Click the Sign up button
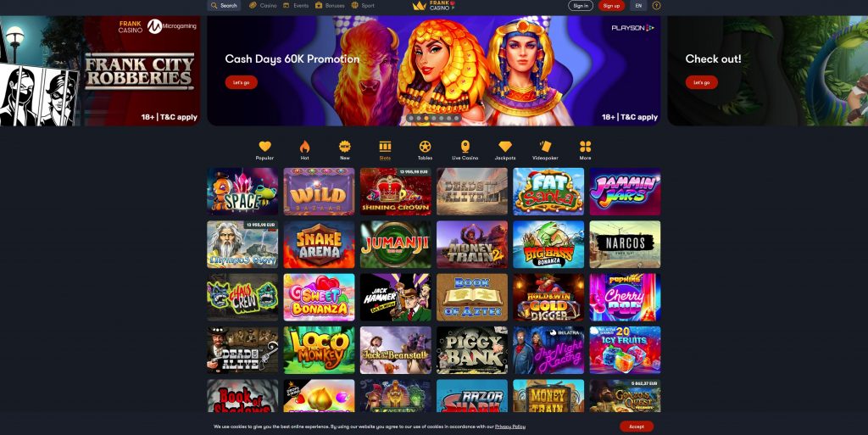This screenshot has height=435, width=868. coord(611,6)
